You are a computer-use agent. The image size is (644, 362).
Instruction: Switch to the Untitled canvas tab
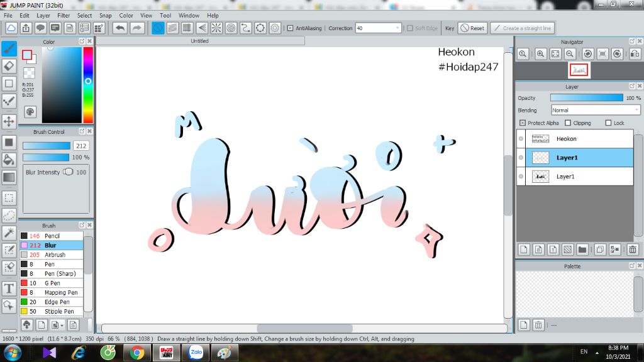point(200,41)
